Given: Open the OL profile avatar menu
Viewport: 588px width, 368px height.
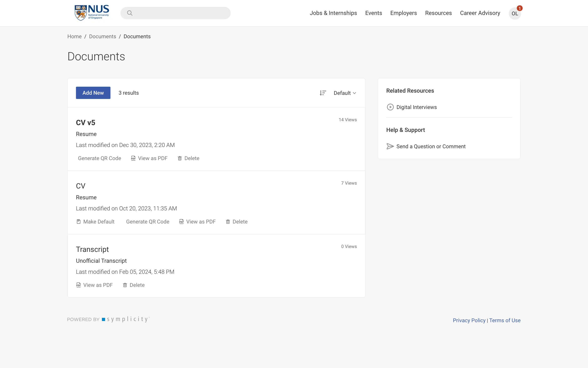Looking at the screenshot, I should click(x=515, y=13).
